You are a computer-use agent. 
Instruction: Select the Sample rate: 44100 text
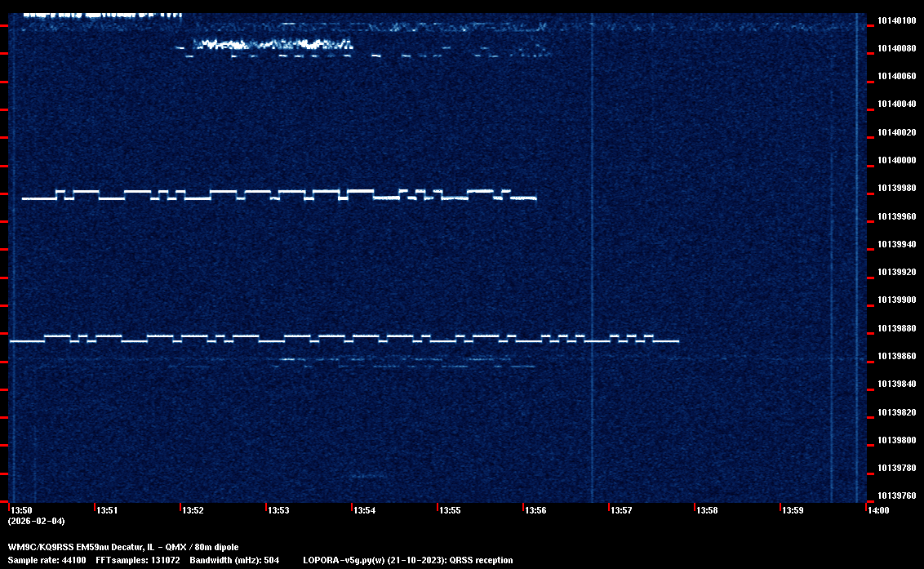click(x=46, y=560)
